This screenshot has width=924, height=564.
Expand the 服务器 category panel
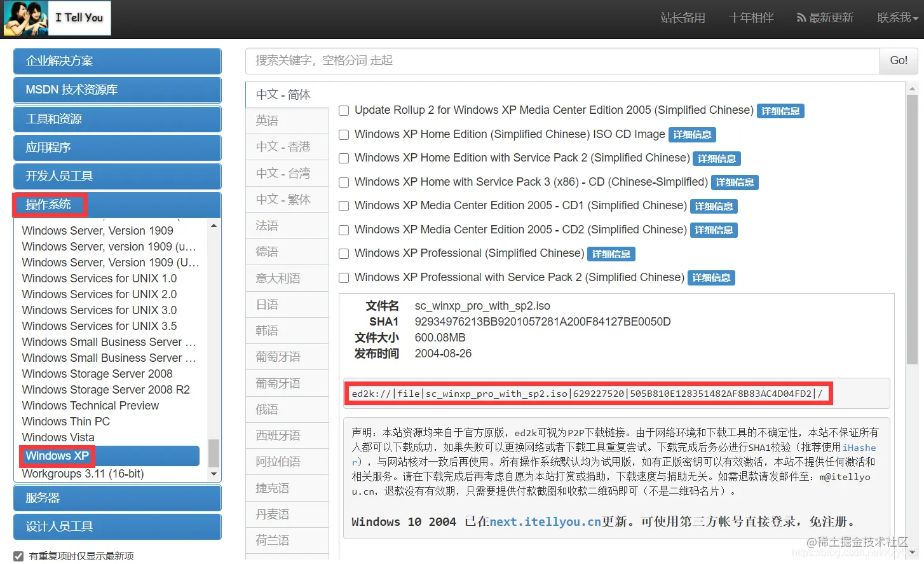(x=117, y=498)
